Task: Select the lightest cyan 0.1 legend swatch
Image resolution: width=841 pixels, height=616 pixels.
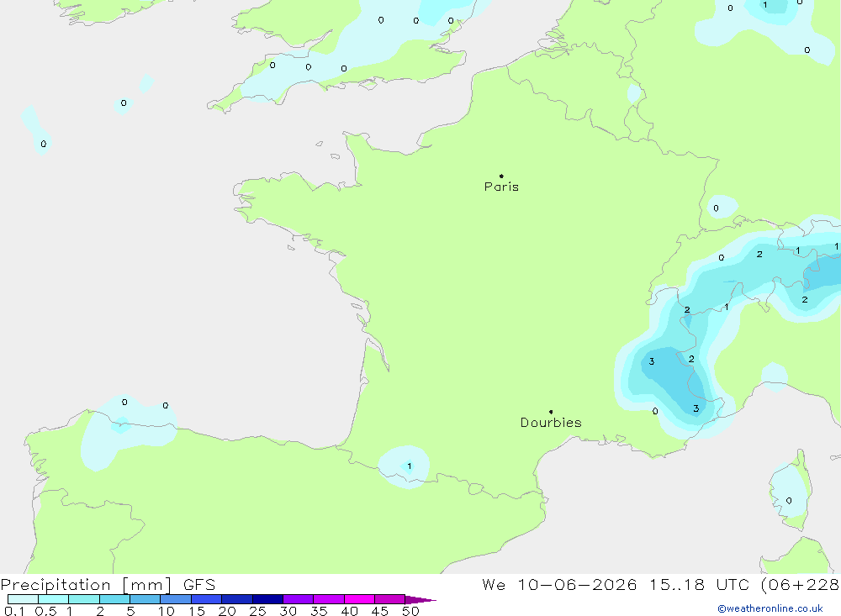Action: pyautogui.click(x=23, y=599)
